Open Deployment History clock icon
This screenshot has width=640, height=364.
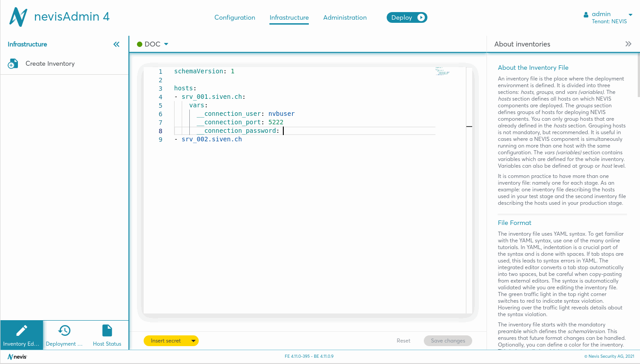[x=64, y=331]
